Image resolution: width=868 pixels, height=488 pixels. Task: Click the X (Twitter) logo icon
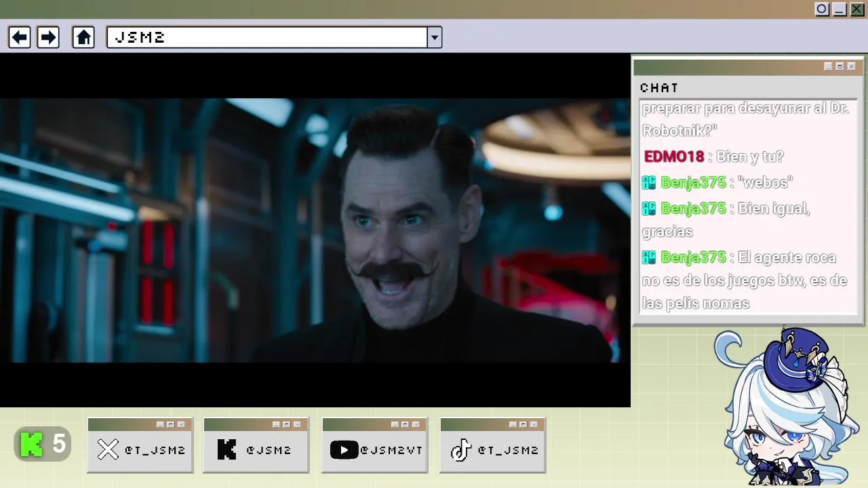click(x=108, y=449)
